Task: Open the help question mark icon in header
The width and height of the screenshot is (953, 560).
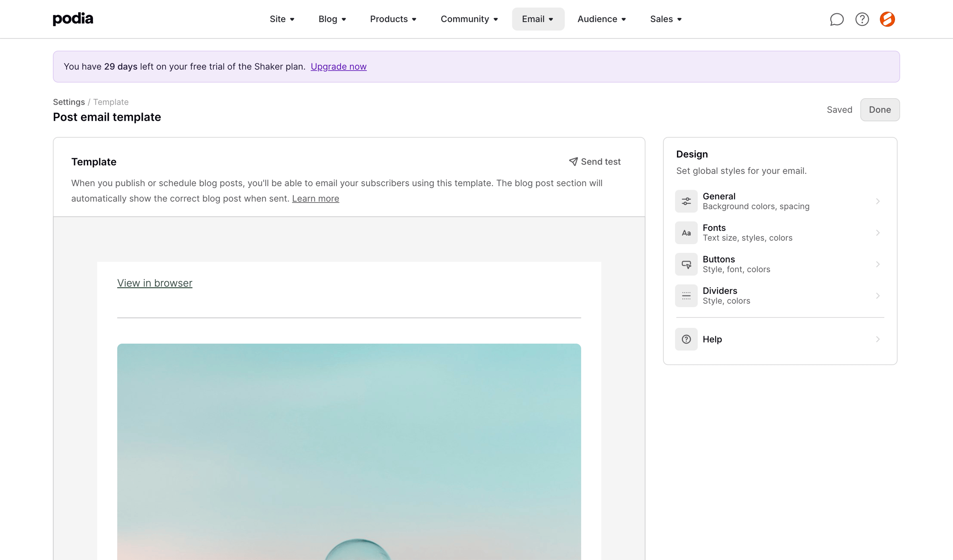Action: click(862, 19)
